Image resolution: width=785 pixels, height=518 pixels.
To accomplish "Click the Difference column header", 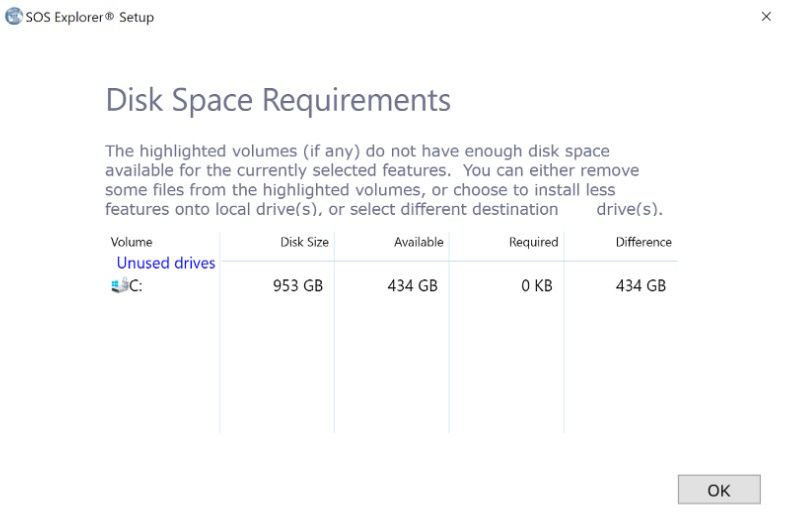I will click(x=643, y=242).
